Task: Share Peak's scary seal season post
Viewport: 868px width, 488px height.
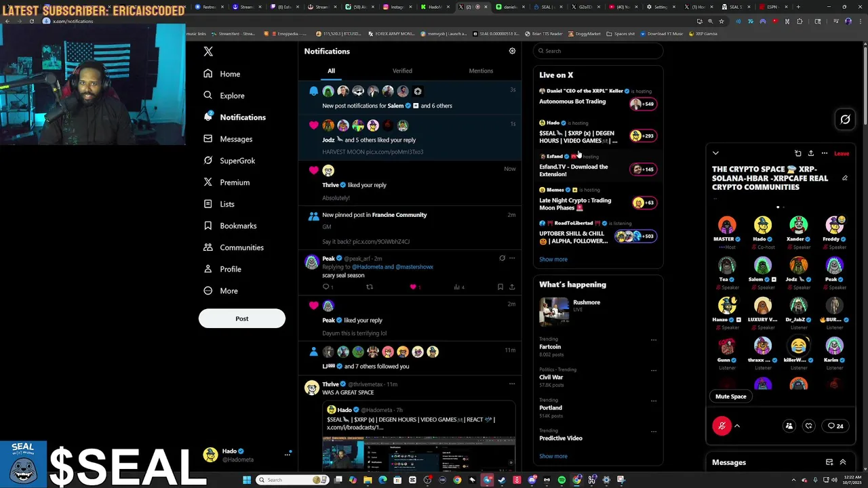Action: (512, 287)
